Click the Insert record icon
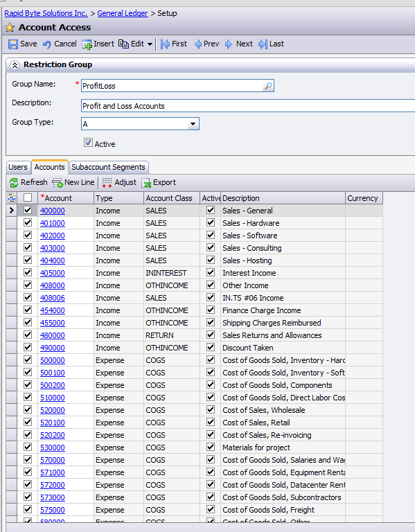The width and height of the screenshot is (415, 532). coord(87,44)
